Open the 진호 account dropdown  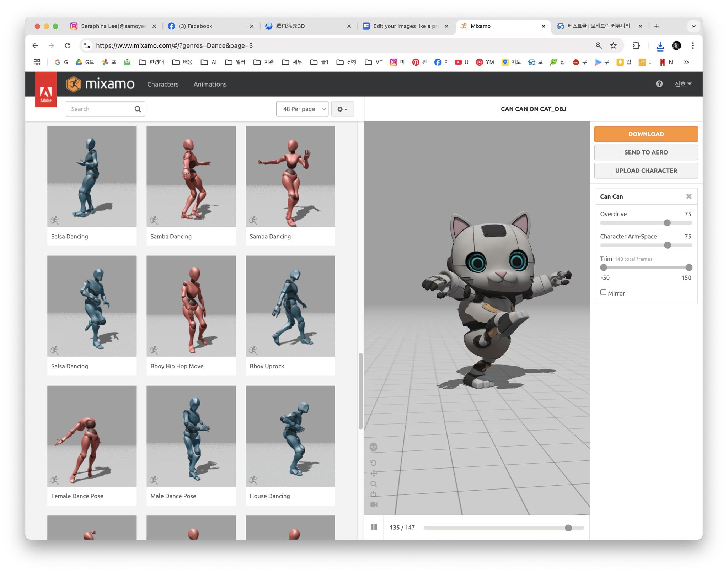coord(683,84)
